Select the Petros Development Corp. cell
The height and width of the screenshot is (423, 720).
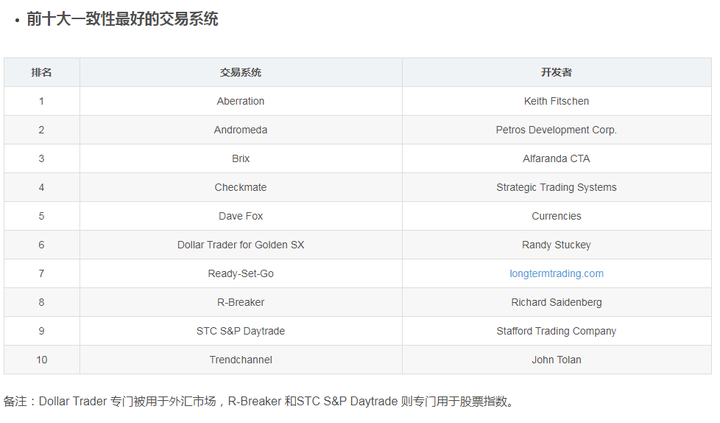point(557,130)
